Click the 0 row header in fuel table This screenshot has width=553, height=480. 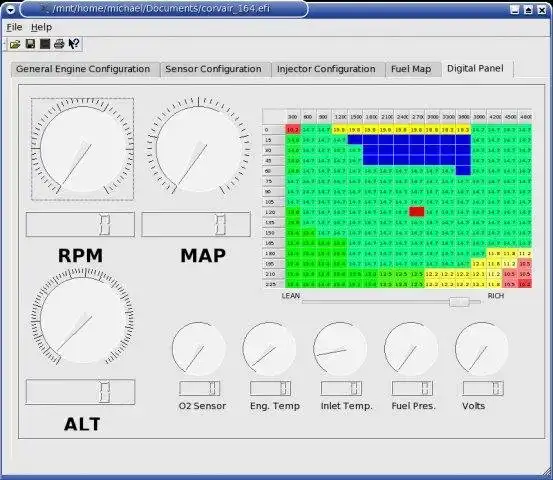tap(274, 129)
